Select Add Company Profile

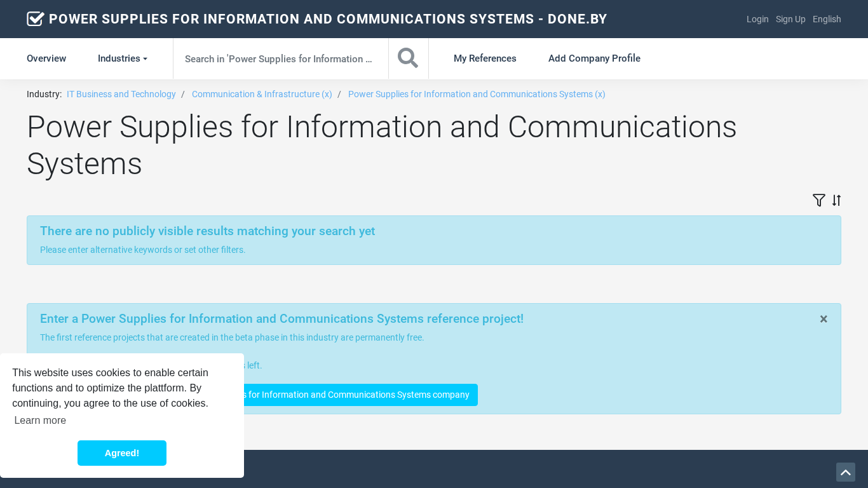pos(594,58)
